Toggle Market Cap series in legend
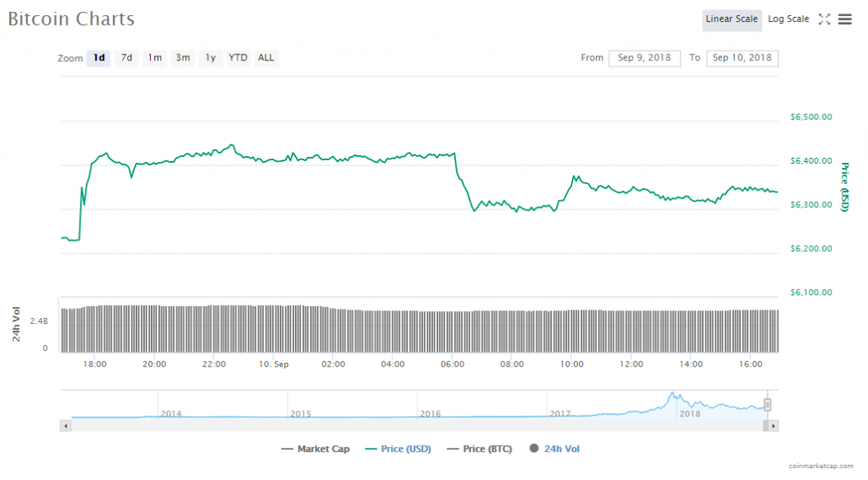Screen dimensions: 868x480 click(315, 449)
